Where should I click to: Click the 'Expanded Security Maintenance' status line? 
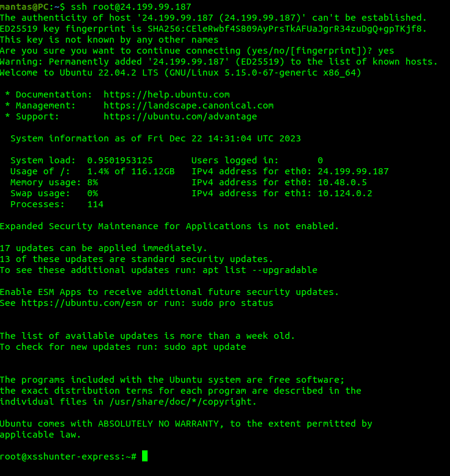169,226
